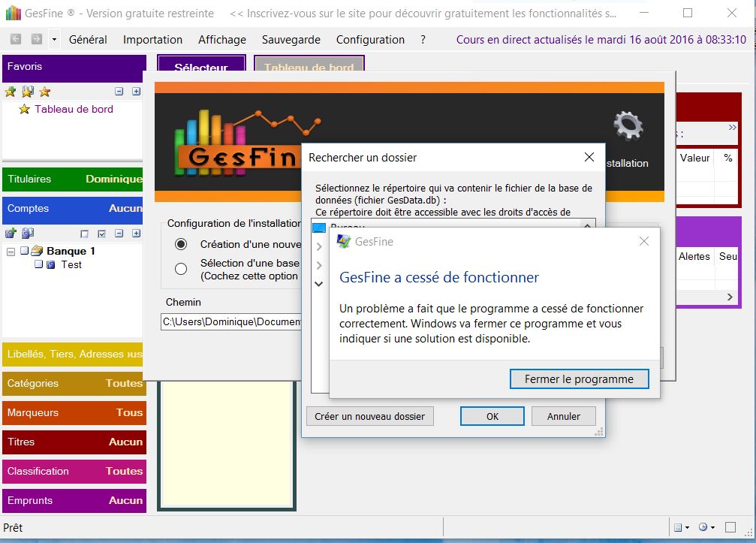Click the right arrow of horizontal scrollbar

(729, 297)
